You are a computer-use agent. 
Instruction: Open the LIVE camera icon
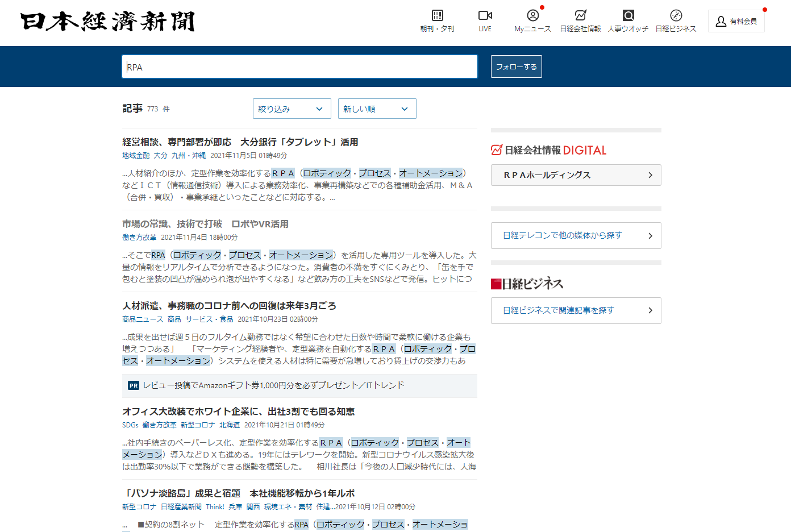(485, 15)
